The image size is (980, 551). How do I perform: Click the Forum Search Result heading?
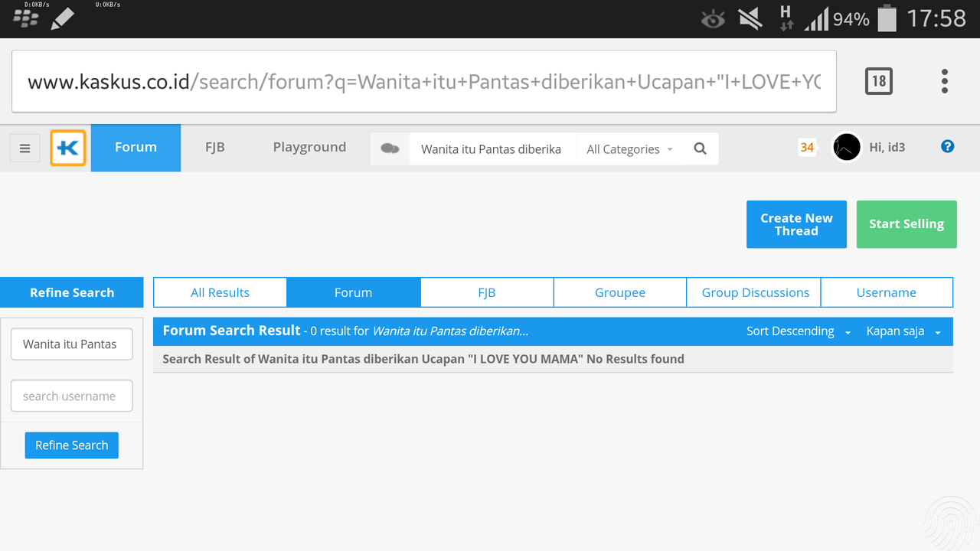click(x=231, y=331)
